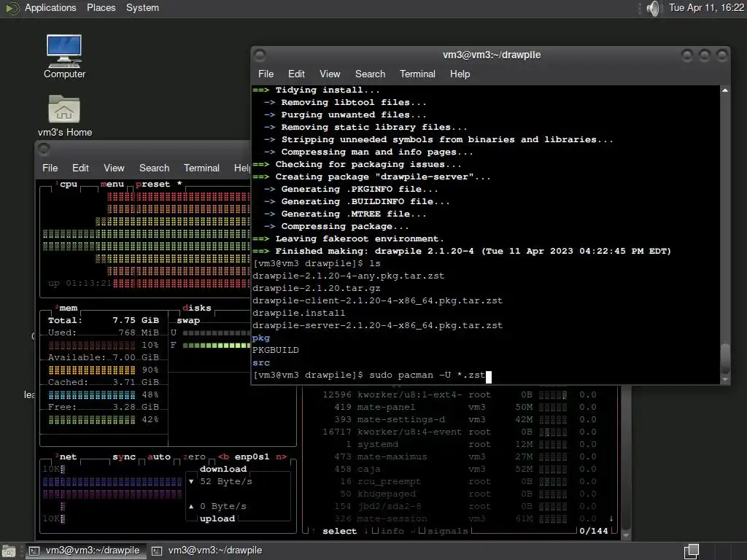
Task: Click btop's select option in process footer
Action: coord(339,531)
